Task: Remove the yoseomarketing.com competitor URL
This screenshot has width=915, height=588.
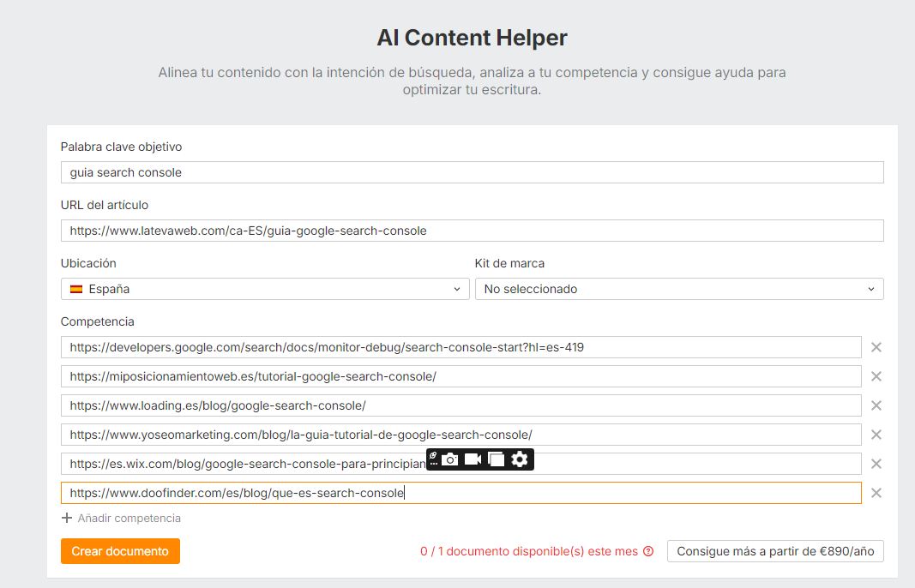Action: [x=876, y=434]
